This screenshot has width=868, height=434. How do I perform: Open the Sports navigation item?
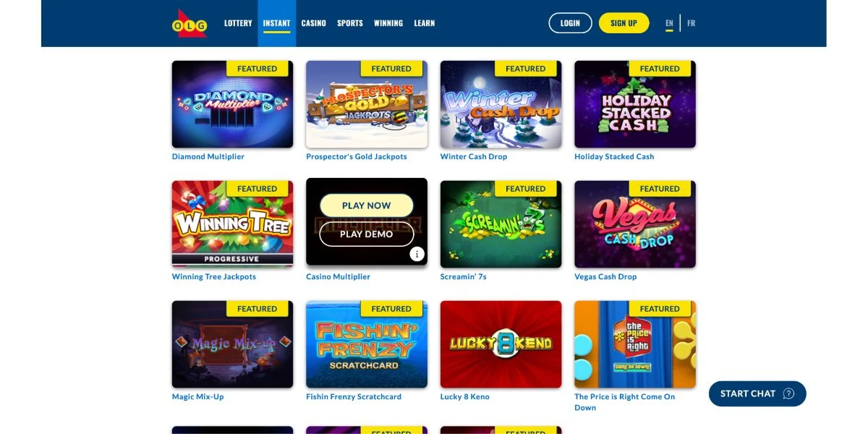(x=350, y=23)
